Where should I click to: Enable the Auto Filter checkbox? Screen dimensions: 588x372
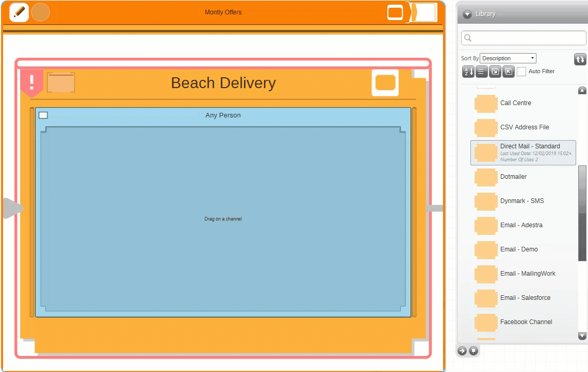pyautogui.click(x=521, y=72)
